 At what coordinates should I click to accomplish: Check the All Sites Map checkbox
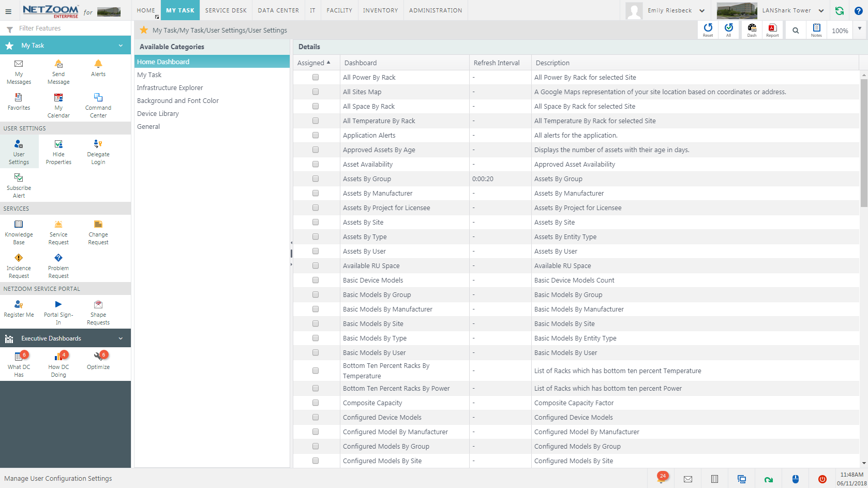pos(316,92)
